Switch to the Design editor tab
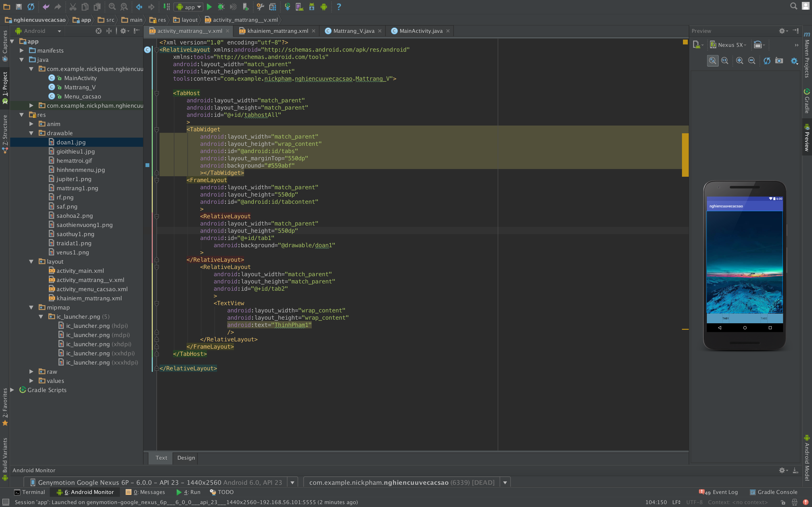812x507 pixels. pyautogui.click(x=186, y=458)
